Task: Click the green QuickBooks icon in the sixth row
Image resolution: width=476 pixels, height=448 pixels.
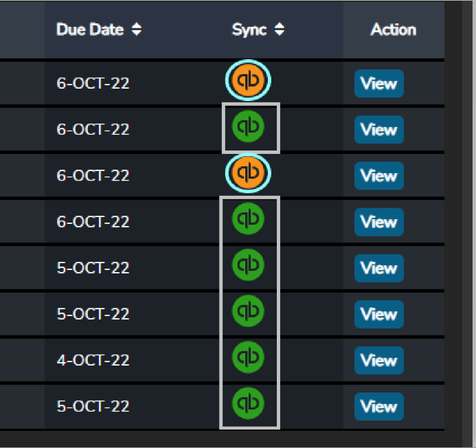Action: coord(248,311)
